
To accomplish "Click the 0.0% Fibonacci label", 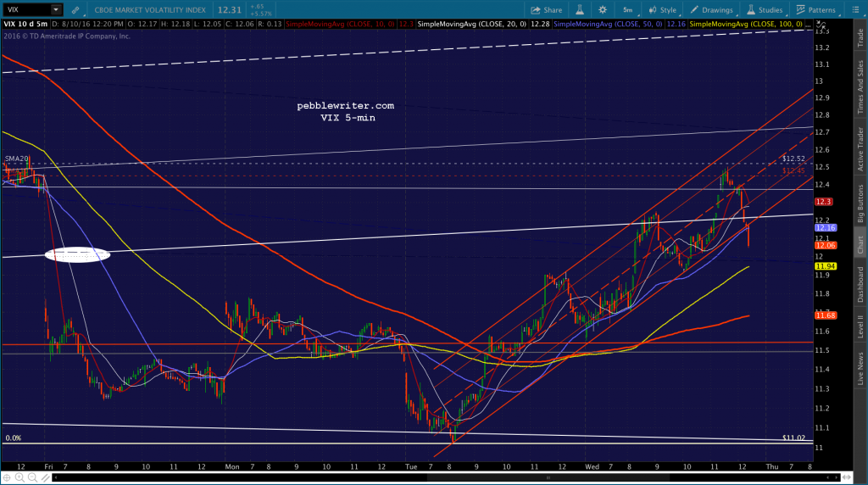I will click(14, 438).
